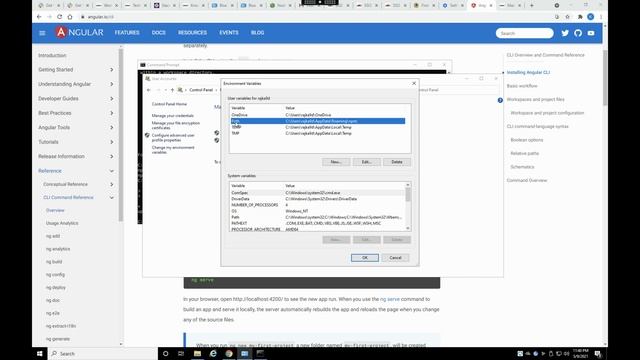Open Angular's Twitter page icon
This screenshot has width=640, height=360.
point(565,33)
